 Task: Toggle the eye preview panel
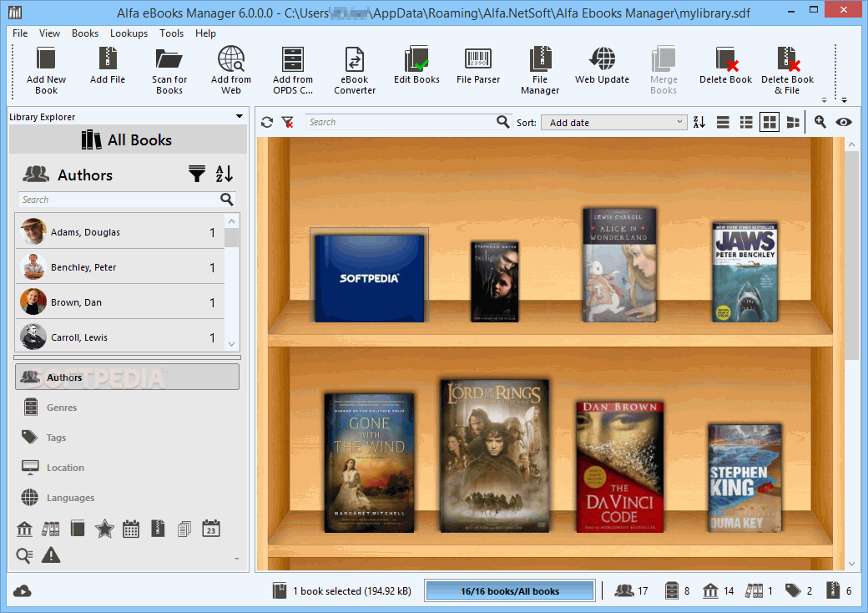pos(844,123)
